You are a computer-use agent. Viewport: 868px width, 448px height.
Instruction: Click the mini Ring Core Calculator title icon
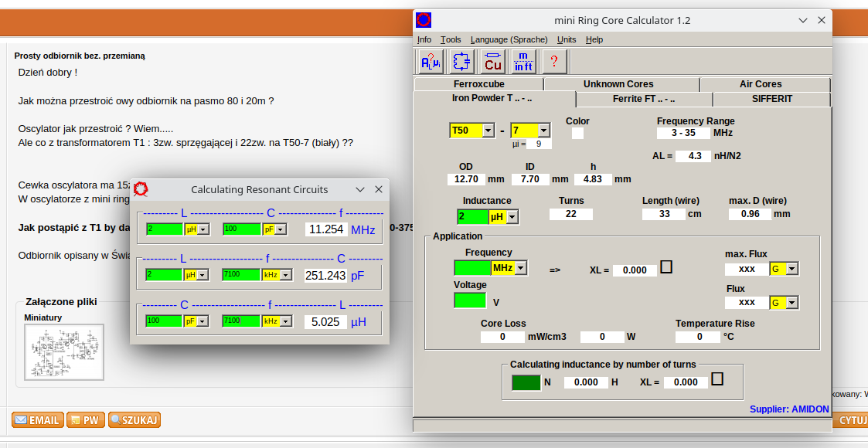pos(424,21)
